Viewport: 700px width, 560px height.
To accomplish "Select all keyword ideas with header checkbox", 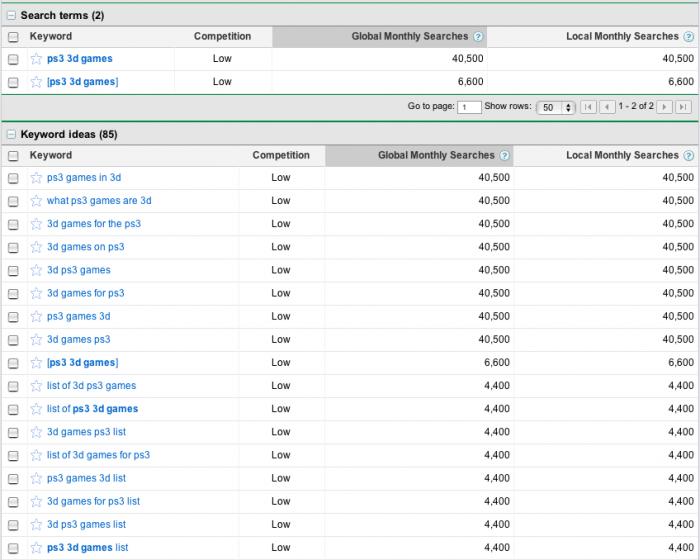I will [13, 156].
